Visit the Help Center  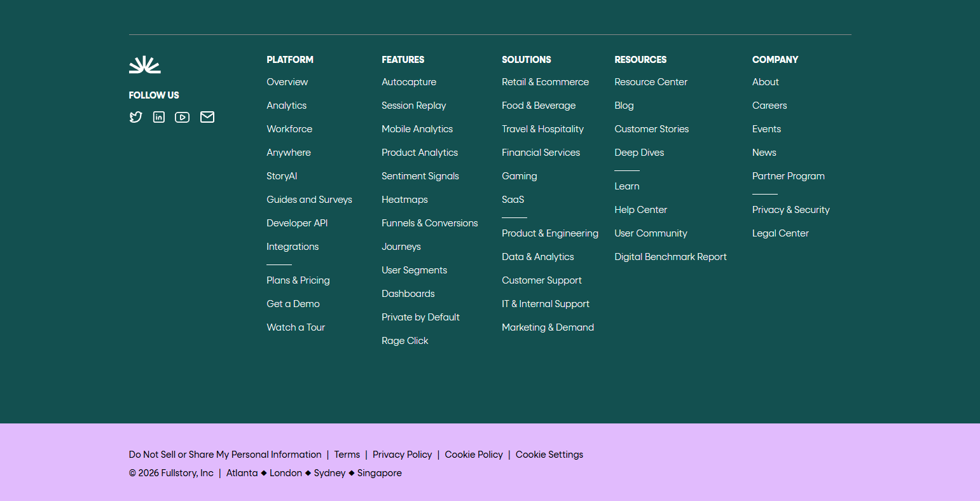click(640, 210)
